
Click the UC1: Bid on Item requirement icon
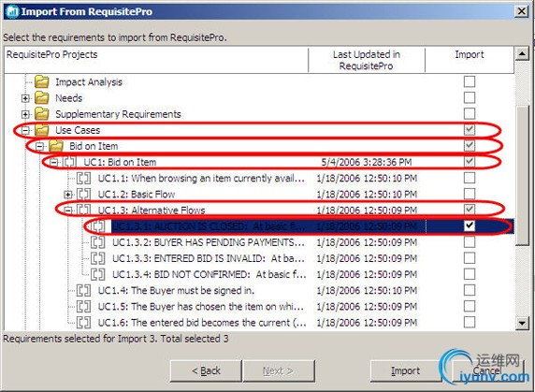click(69, 162)
